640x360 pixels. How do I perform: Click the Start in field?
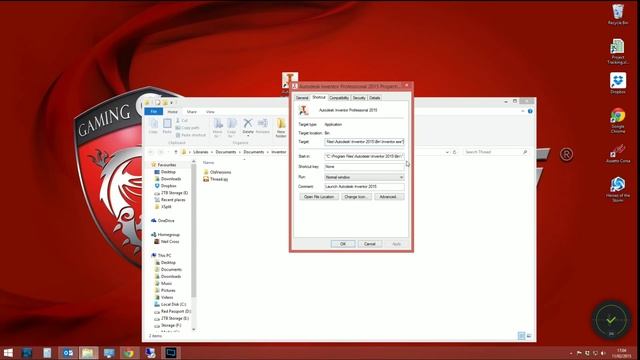point(364,156)
